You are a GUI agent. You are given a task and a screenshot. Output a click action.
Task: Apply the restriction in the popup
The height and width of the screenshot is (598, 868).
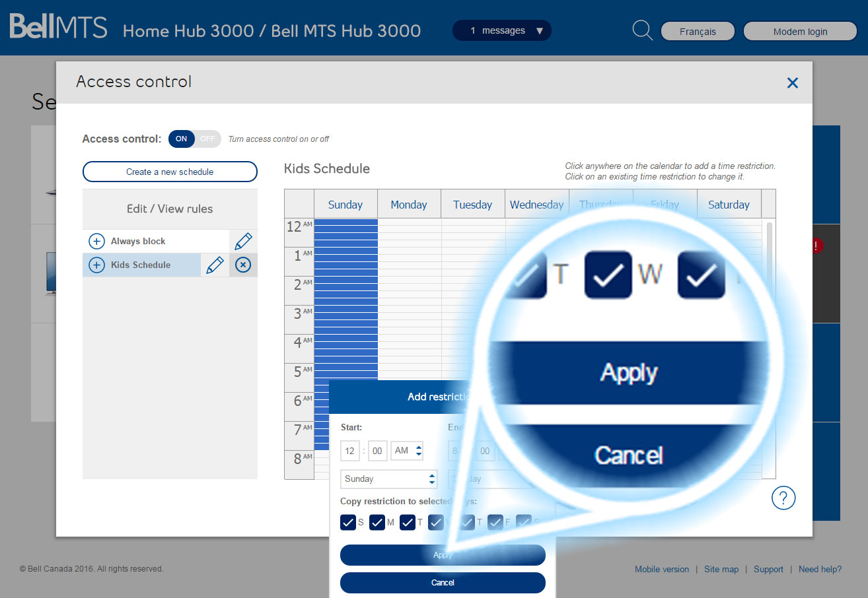(x=443, y=555)
